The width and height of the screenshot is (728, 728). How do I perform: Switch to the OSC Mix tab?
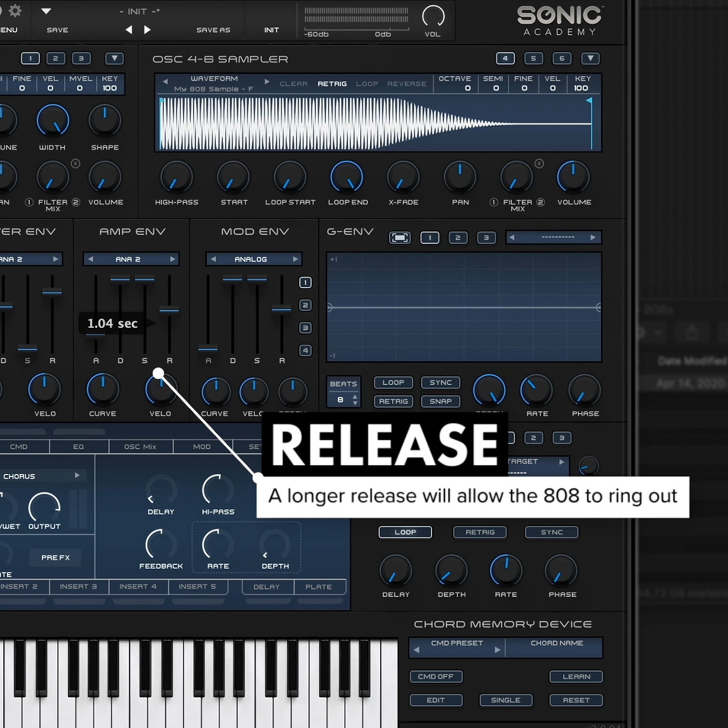(x=140, y=446)
